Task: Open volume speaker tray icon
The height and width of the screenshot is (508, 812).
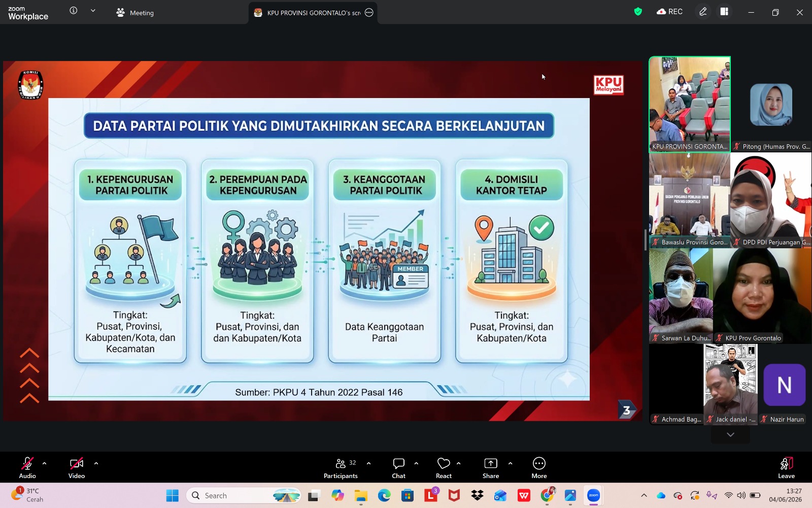Action: (741, 495)
